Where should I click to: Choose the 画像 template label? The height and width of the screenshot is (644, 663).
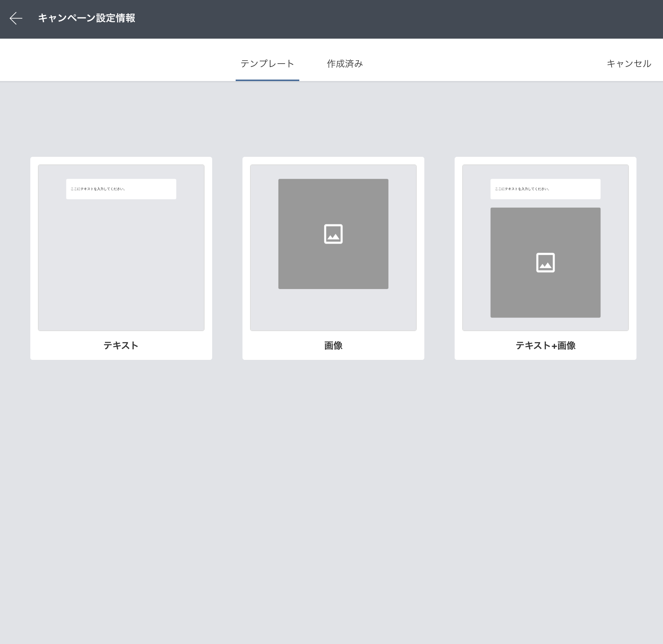pyautogui.click(x=333, y=345)
